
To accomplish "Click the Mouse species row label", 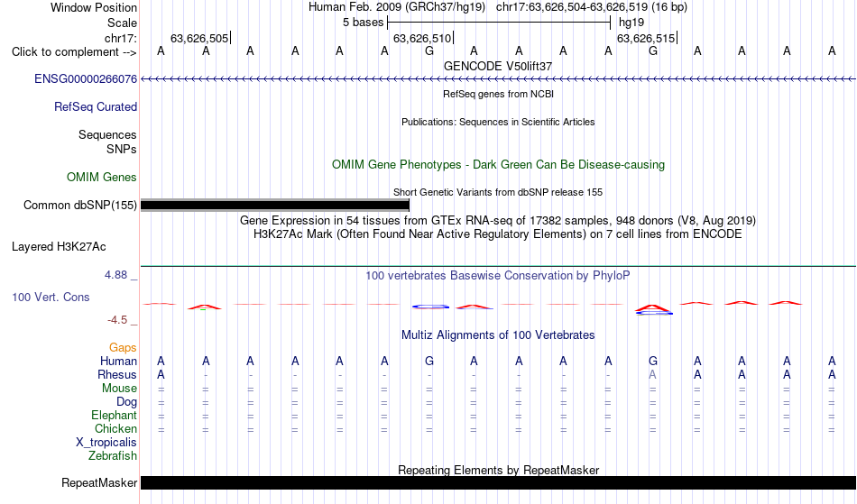I will tap(119, 389).
